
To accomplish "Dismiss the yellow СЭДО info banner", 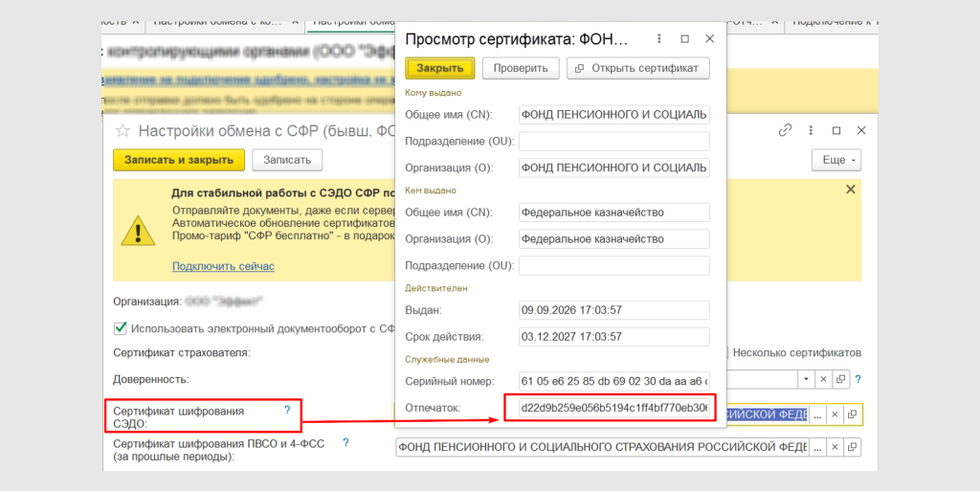I will click(x=851, y=190).
